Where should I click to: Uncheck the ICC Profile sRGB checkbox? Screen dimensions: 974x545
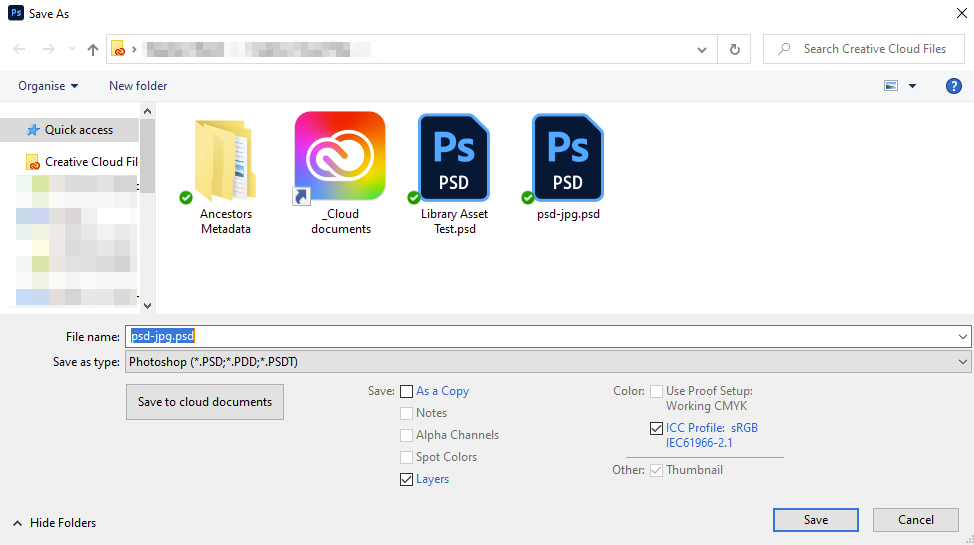[656, 428]
